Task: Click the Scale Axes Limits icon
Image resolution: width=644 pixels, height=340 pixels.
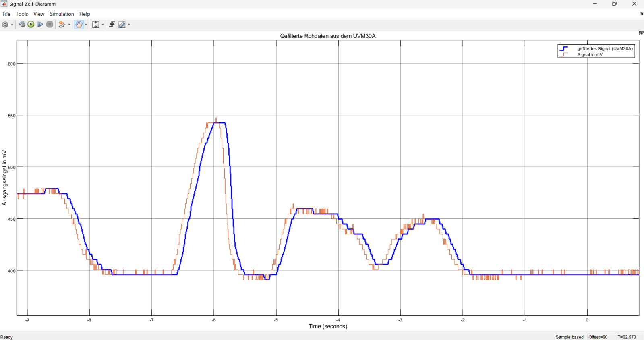Action: [96, 25]
